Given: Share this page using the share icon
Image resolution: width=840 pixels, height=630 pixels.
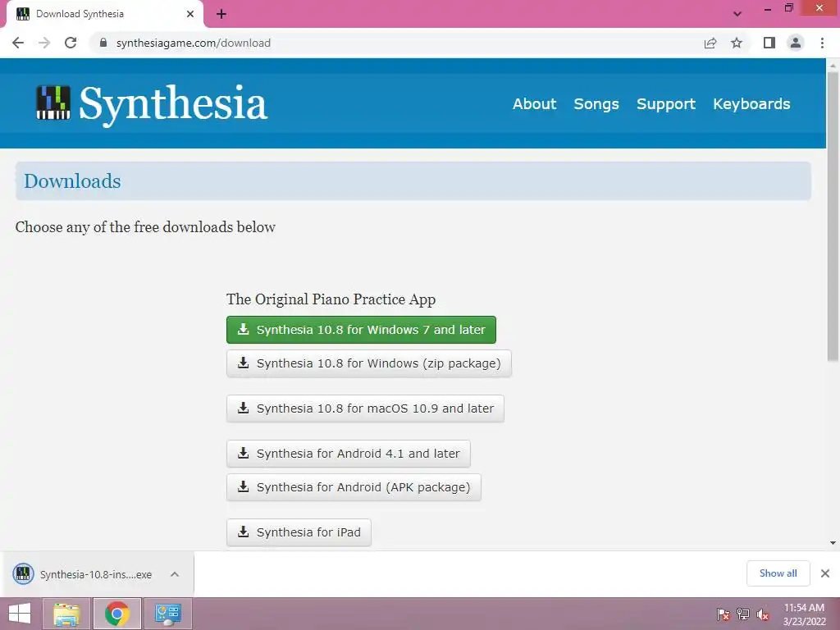Looking at the screenshot, I should [710, 43].
